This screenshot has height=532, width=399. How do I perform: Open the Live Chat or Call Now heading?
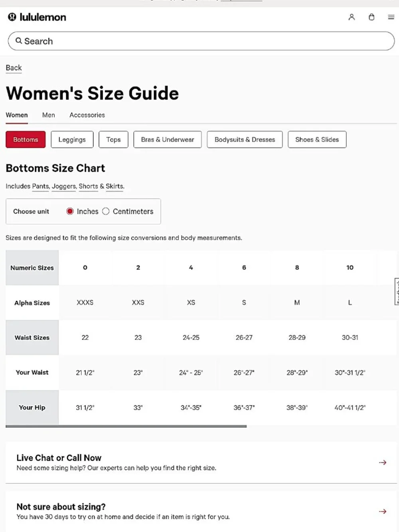click(x=59, y=458)
